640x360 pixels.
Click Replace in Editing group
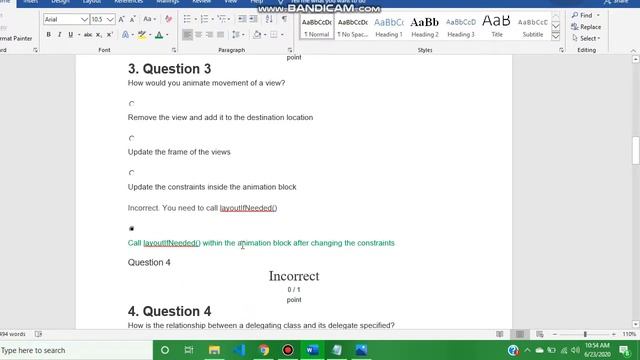pyautogui.click(x=586, y=27)
